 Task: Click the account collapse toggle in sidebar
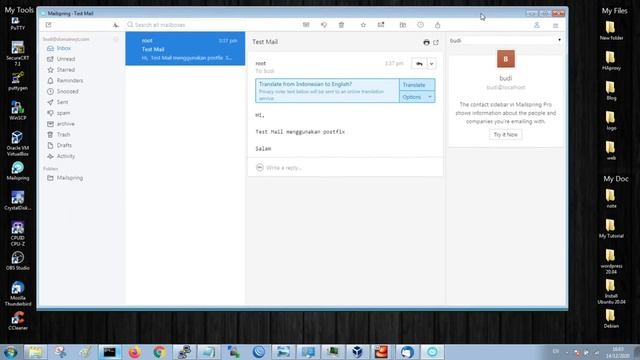(x=116, y=39)
